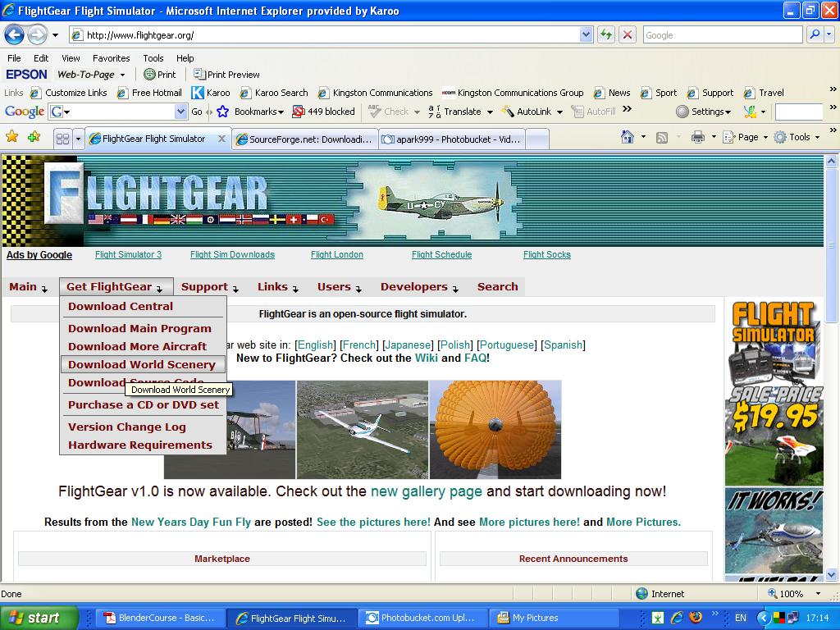
Task: Select Hardware Requirements menu entry
Action: (x=139, y=445)
